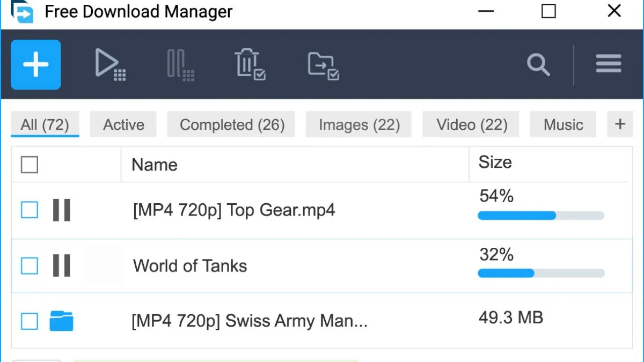This screenshot has height=362, width=644.
Task: Resume all downloads
Action: click(x=110, y=64)
